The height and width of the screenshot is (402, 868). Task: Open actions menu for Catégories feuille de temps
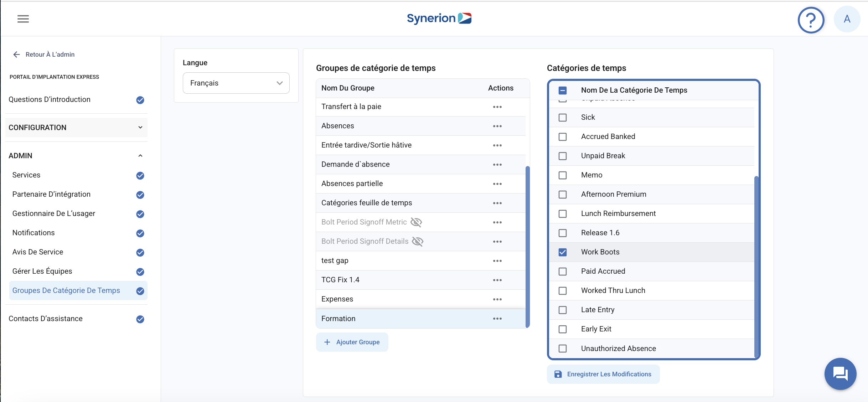pyautogui.click(x=497, y=203)
